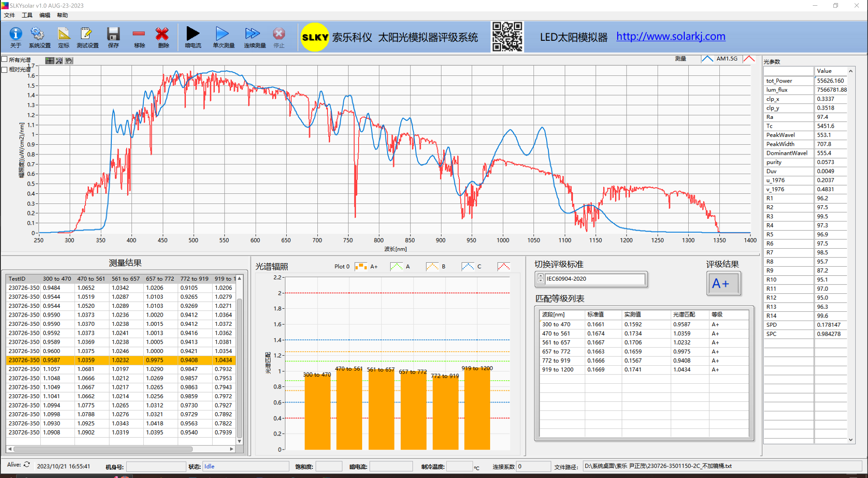Select the graph zoom magnifier tool
868x478 pixels.
[59, 61]
